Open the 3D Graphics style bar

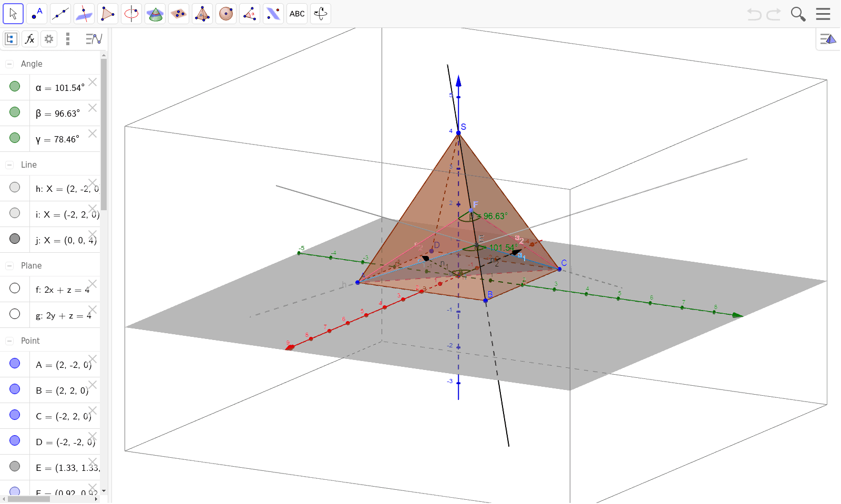[828, 39]
